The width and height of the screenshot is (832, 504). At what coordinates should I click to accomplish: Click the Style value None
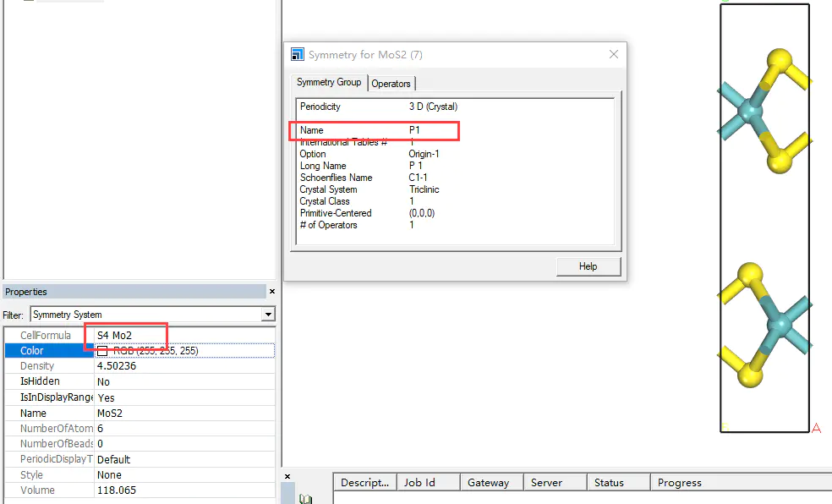click(x=109, y=474)
